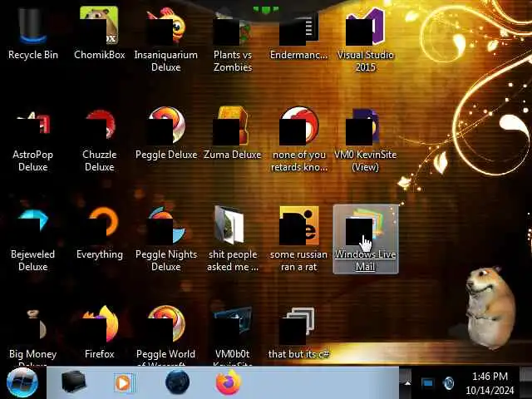This screenshot has width=532, height=399.
Task: Open Visual Studio 2015 shortcut
Action: [366, 39]
